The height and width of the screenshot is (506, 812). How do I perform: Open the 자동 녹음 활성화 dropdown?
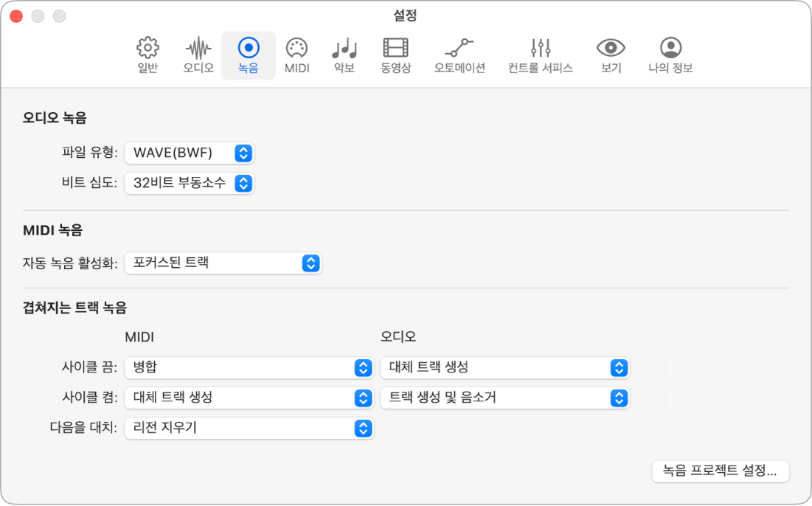click(x=223, y=263)
